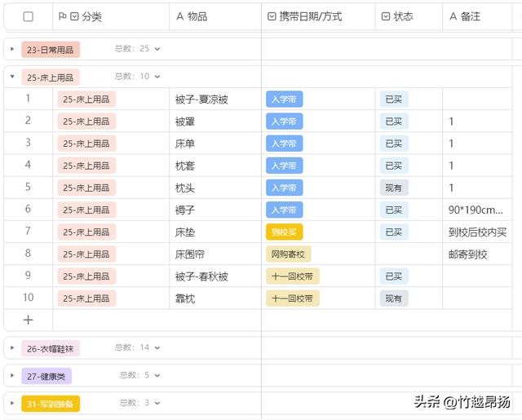Click row number 1 of 被子-夏凉被
Viewport: 522px width, 420px height.
pos(28,99)
